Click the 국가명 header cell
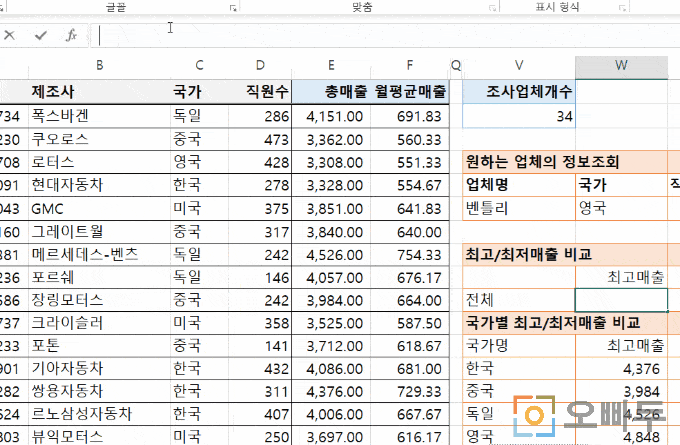This screenshot has width=680, height=445. (x=519, y=346)
